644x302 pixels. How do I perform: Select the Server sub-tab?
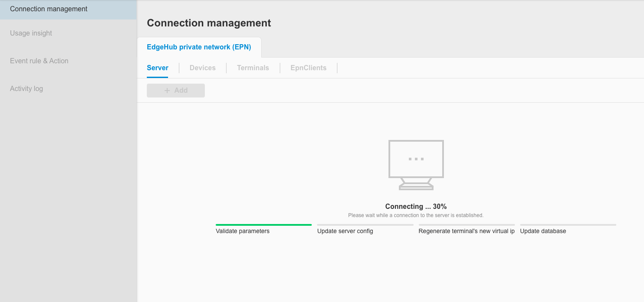click(158, 68)
